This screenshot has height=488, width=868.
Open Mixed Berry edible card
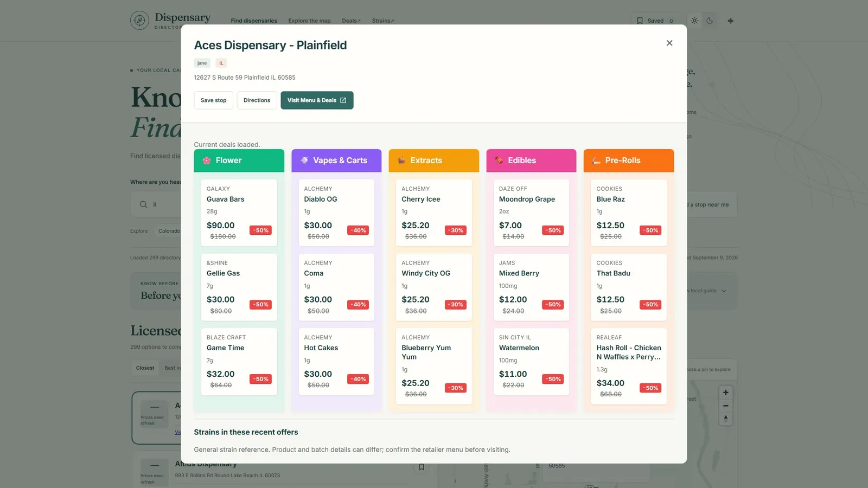point(531,287)
